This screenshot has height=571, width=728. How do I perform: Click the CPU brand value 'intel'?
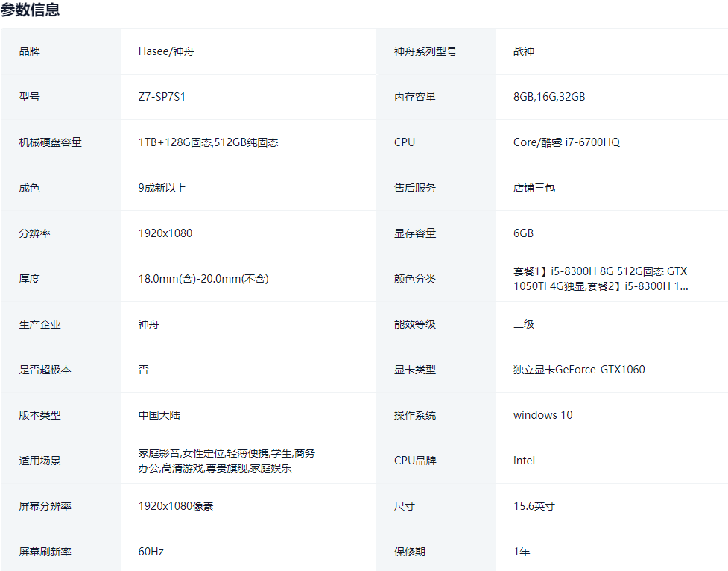[x=524, y=461]
